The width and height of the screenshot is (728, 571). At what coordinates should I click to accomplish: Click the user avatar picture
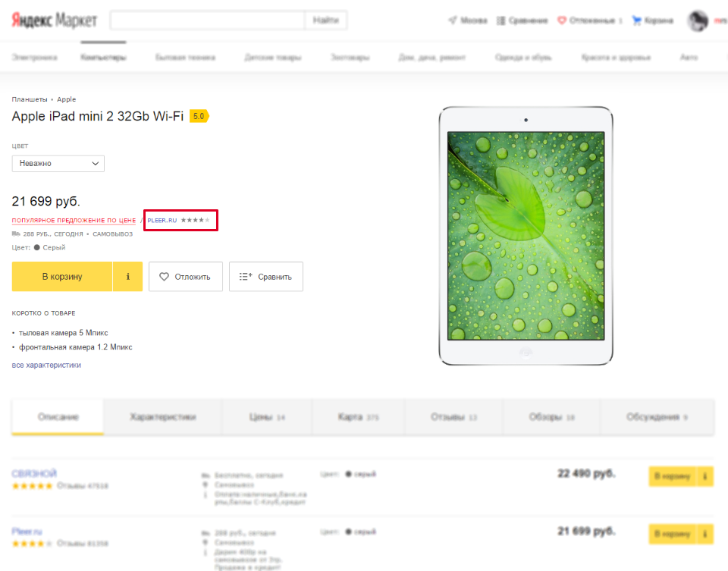pyautogui.click(x=698, y=21)
